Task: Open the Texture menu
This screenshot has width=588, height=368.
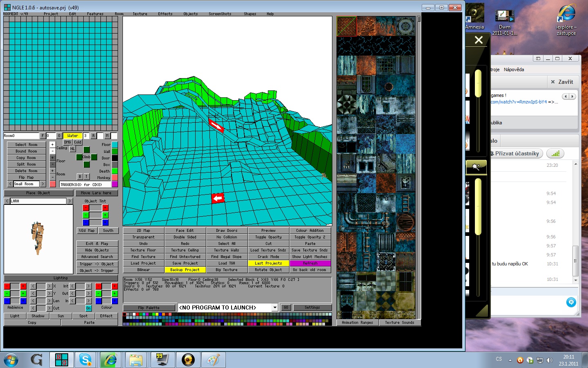Action: (x=140, y=14)
